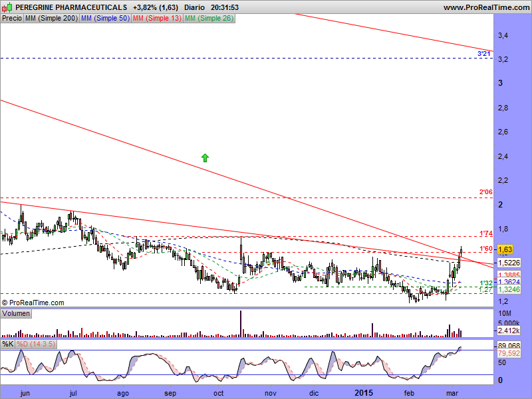The height and width of the screenshot is (399, 532).
Task: Click the ago label on the time axis
Action: pos(123,393)
